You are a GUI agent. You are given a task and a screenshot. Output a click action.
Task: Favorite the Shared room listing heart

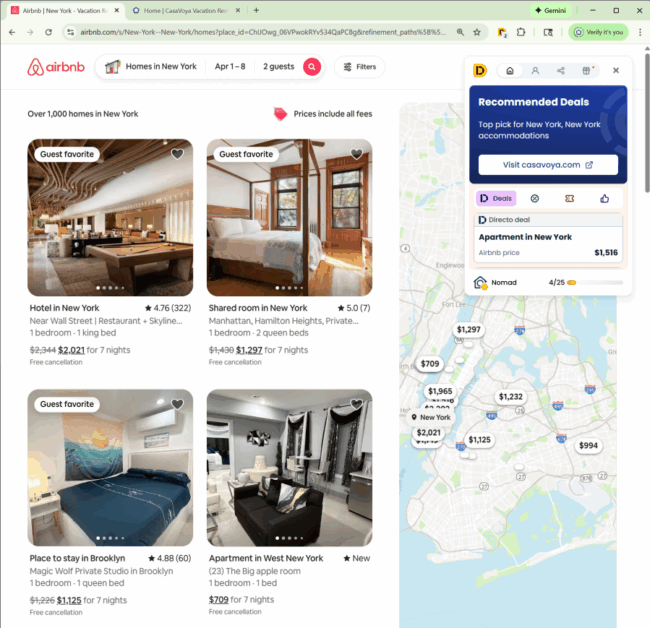coord(357,154)
